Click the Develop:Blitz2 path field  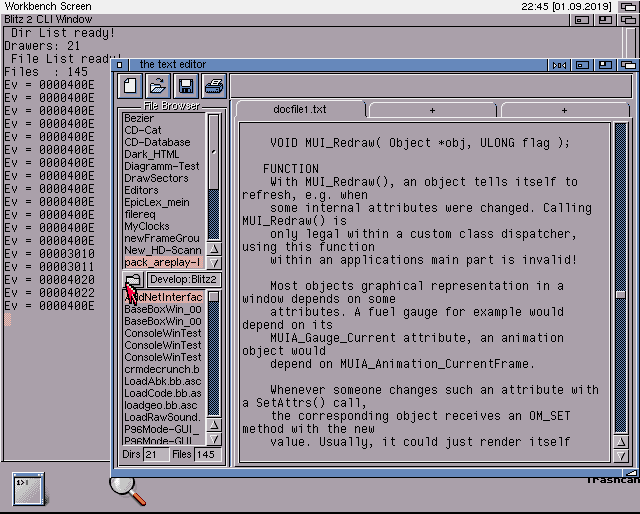(184, 279)
